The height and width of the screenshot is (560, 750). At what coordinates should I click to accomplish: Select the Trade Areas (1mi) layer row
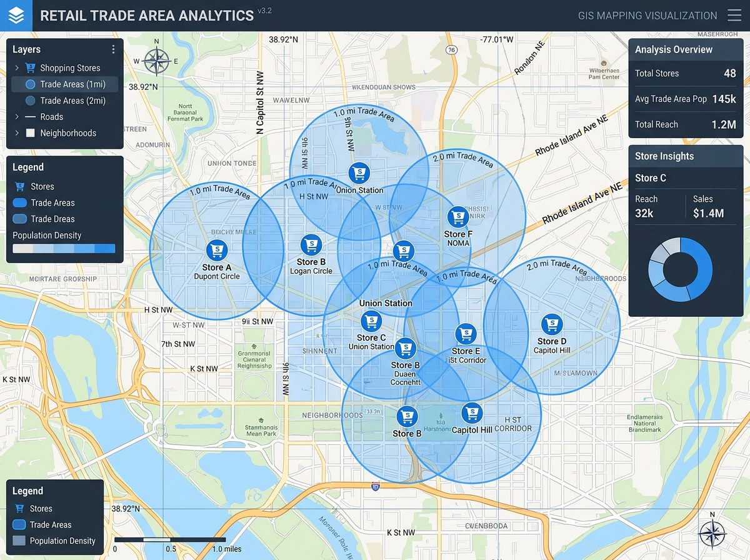(64, 84)
